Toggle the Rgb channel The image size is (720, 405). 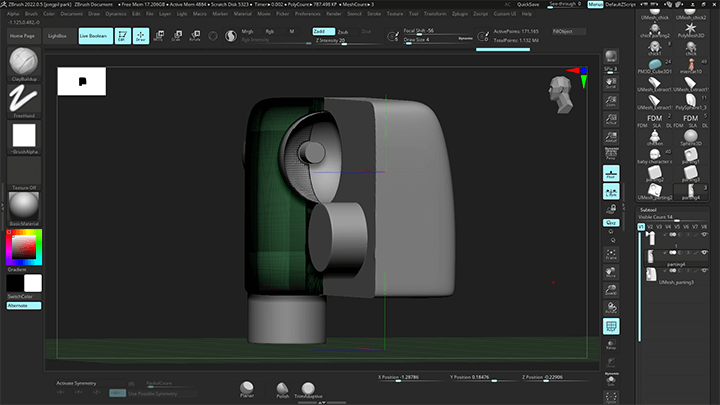[x=270, y=31]
